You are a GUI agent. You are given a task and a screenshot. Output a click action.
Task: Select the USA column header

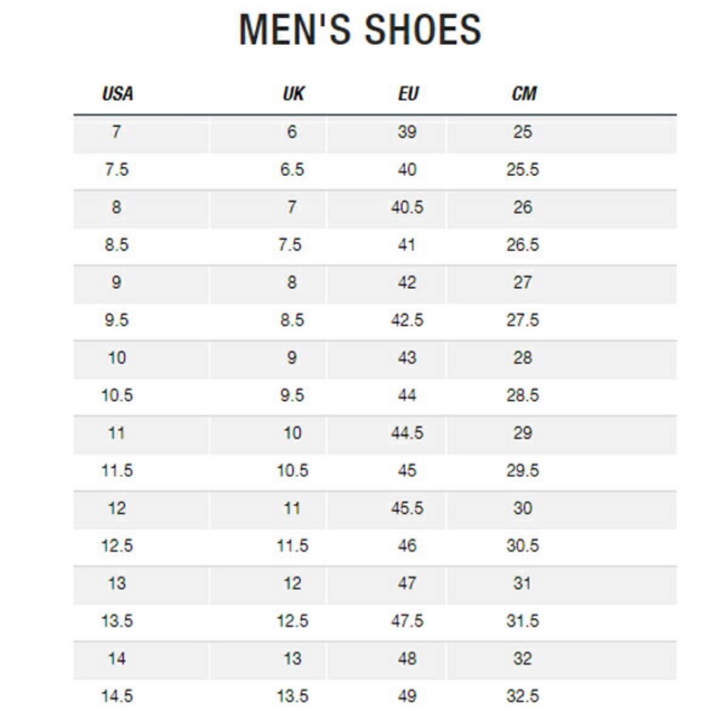[117, 93]
